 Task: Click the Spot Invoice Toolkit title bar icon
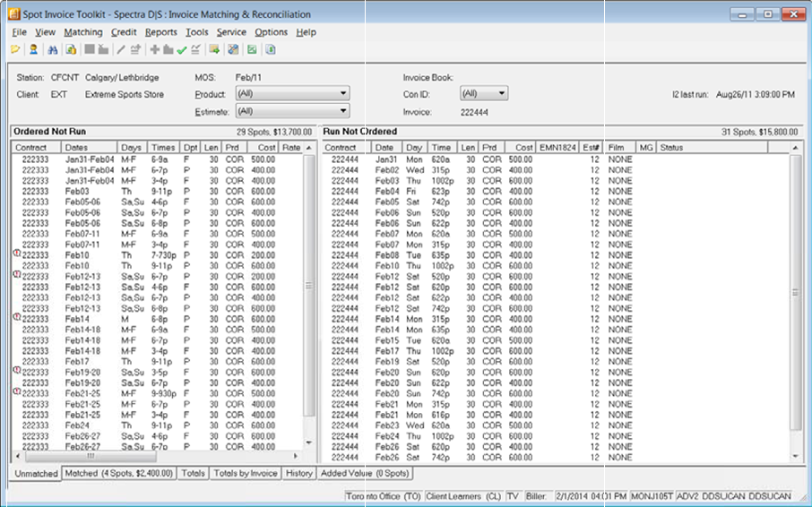pyautogui.click(x=14, y=14)
